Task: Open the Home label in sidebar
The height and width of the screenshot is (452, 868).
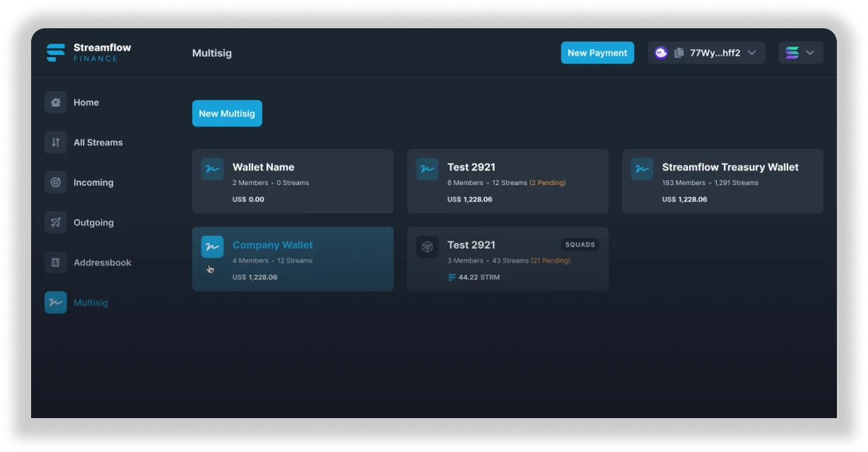Action: coord(86,102)
